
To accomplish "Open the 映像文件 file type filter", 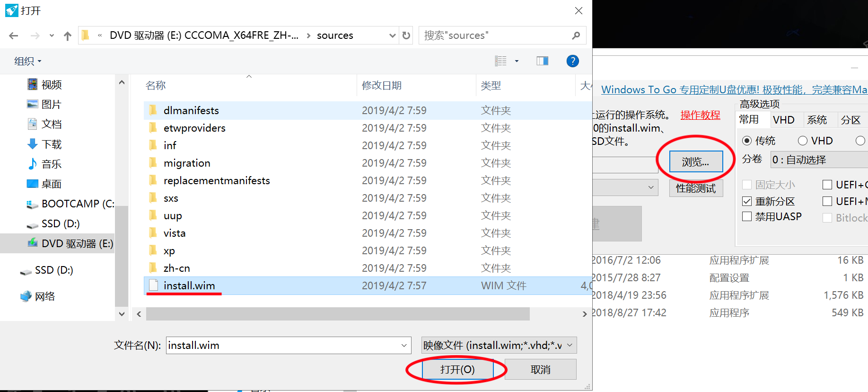I will pyautogui.click(x=499, y=345).
